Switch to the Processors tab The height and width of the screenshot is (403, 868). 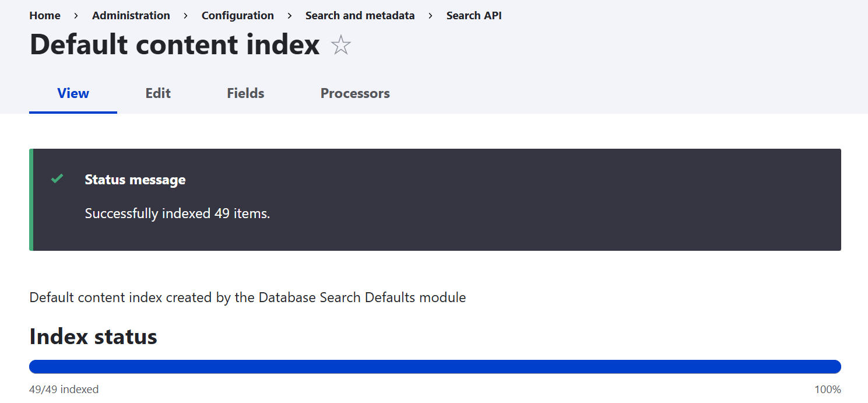click(x=355, y=93)
